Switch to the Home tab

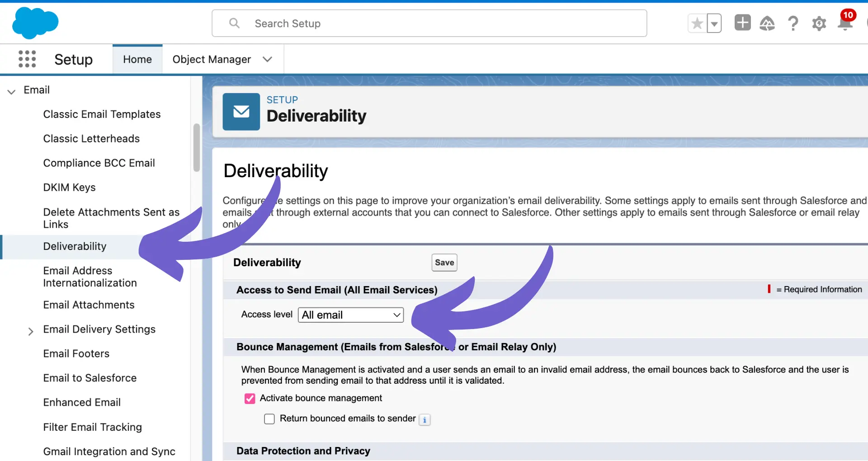137,59
